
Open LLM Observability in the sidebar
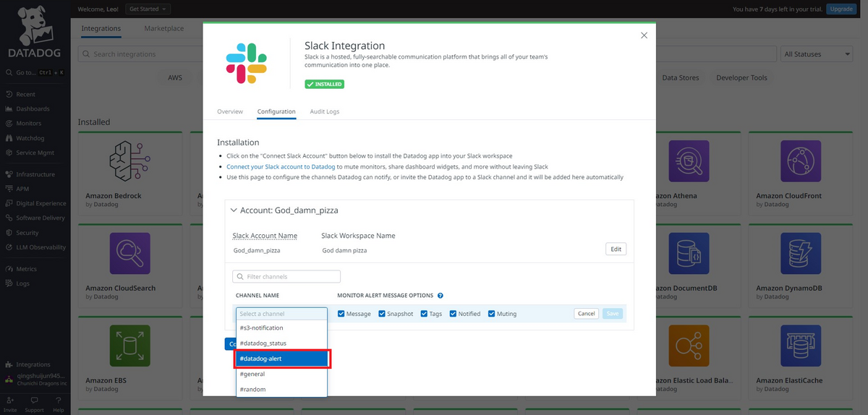point(41,247)
